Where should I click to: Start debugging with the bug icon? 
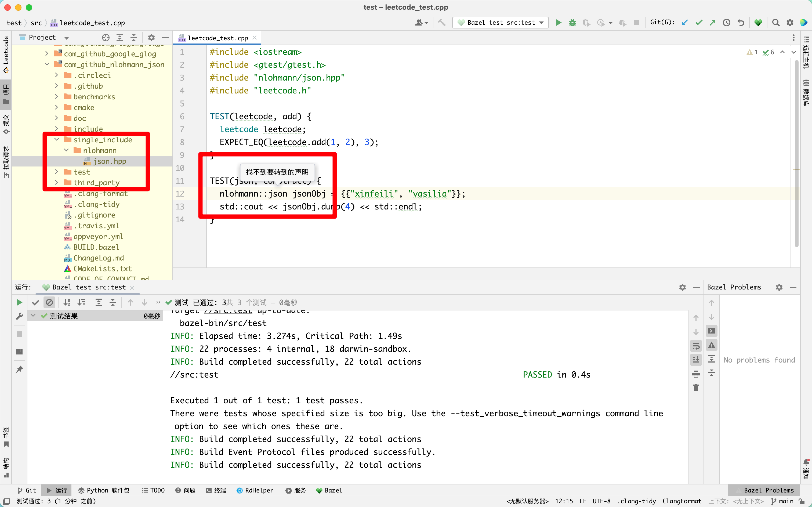click(572, 23)
